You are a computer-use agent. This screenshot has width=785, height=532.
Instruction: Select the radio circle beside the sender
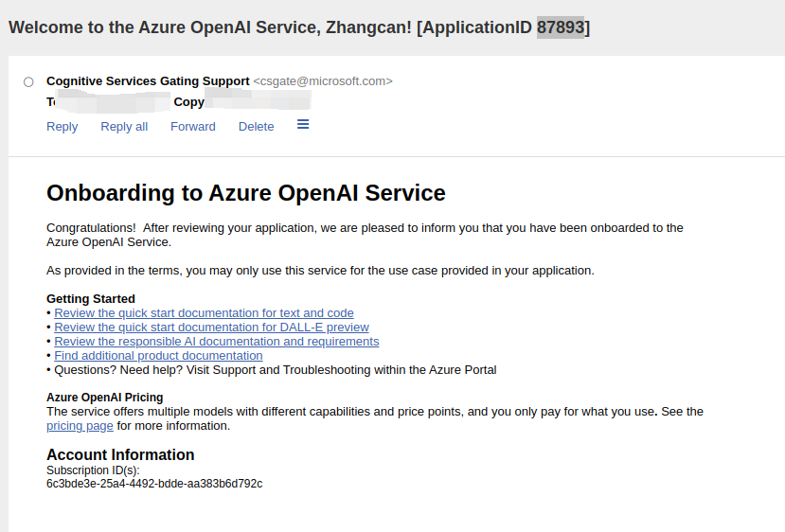pos(28,82)
